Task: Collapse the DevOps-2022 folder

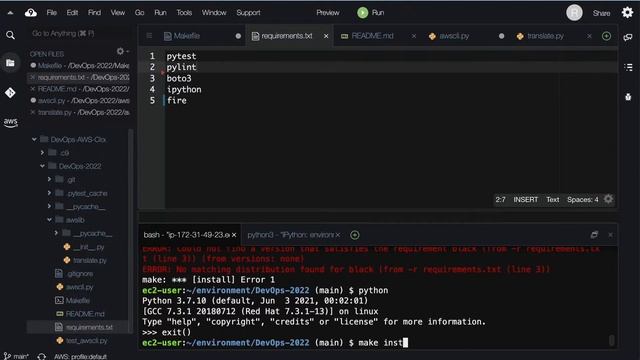Action: point(42,166)
